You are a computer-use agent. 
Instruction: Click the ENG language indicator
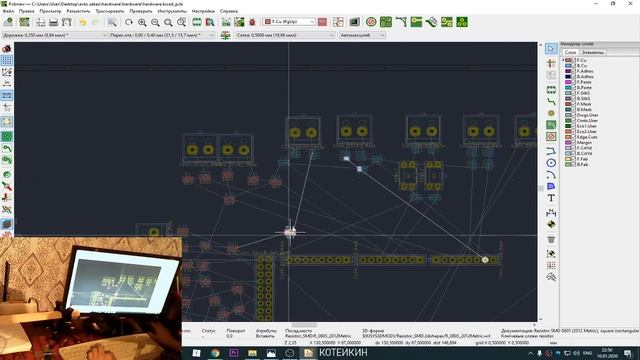pyautogui.click(x=587, y=353)
